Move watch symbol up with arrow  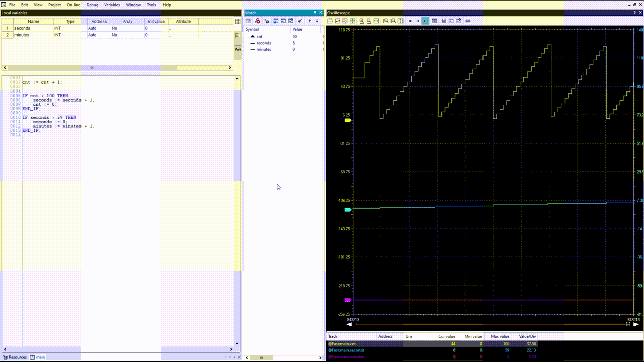[x=309, y=21]
